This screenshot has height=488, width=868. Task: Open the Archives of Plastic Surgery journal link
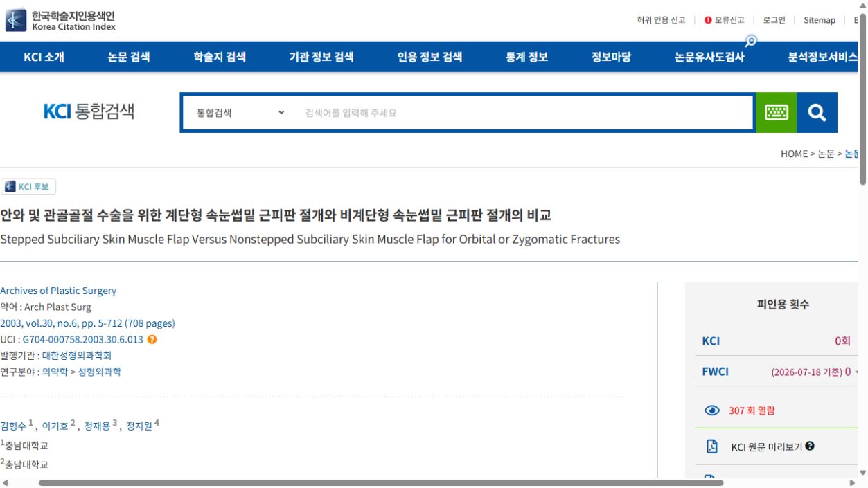pos(58,291)
